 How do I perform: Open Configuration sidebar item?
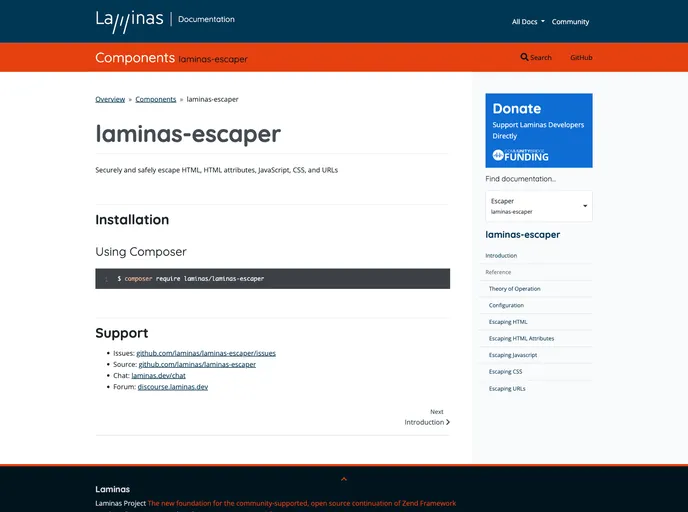(506, 305)
